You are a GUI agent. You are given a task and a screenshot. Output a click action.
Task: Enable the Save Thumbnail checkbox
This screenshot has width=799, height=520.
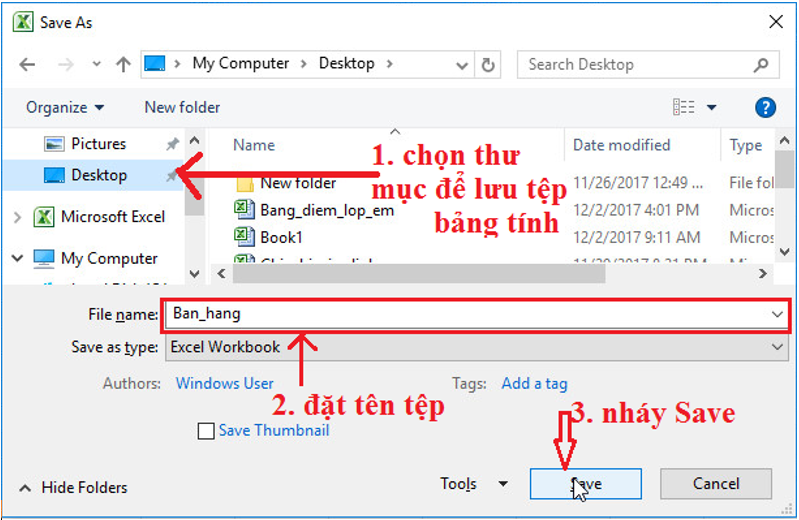pyautogui.click(x=206, y=431)
